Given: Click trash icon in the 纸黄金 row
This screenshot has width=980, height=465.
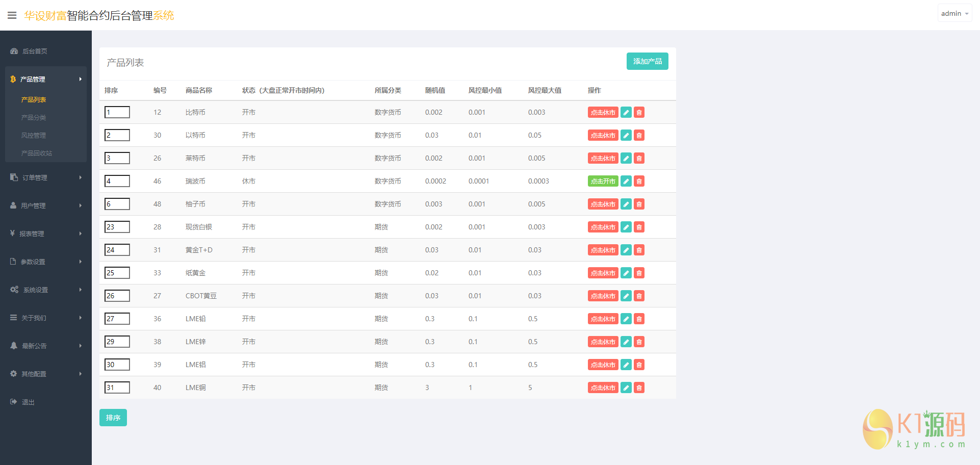Looking at the screenshot, I should pos(639,273).
